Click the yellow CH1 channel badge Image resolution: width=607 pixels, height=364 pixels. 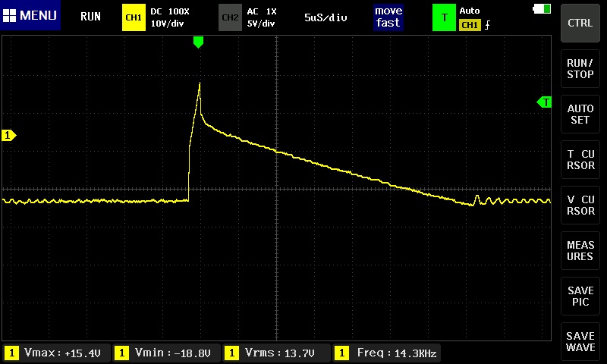point(134,17)
